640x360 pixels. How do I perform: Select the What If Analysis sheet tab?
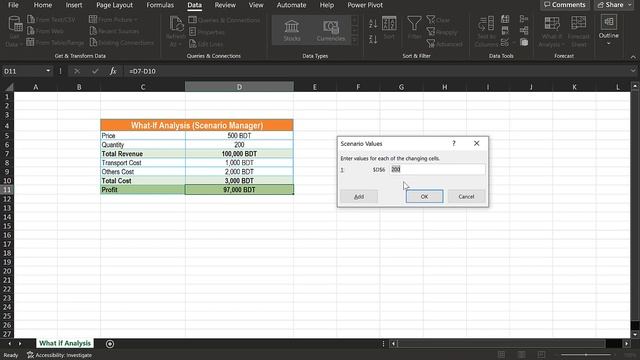tap(65, 343)
